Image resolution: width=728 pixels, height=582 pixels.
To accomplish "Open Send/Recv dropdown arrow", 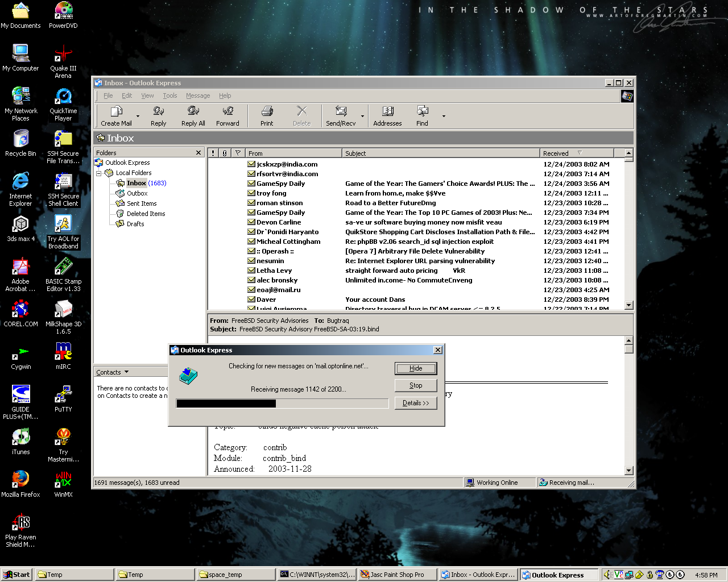I will [x=362, y=116].
